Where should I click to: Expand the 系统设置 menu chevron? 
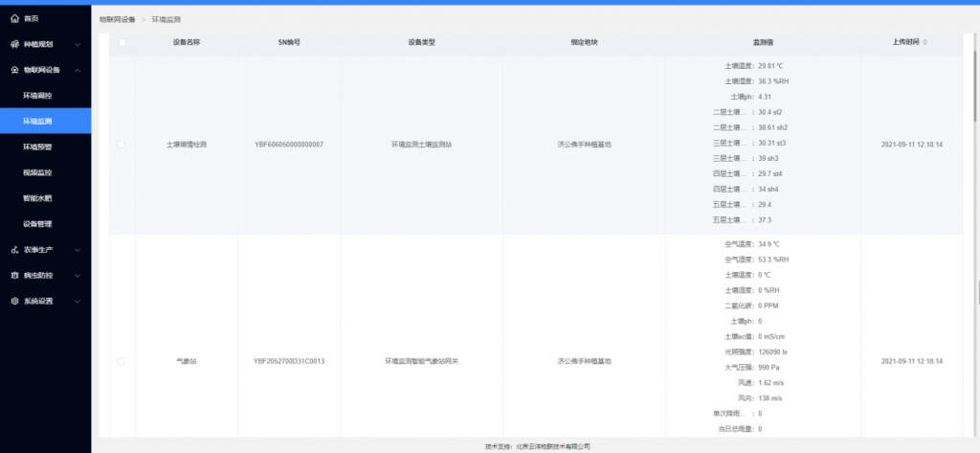(78, 301)
